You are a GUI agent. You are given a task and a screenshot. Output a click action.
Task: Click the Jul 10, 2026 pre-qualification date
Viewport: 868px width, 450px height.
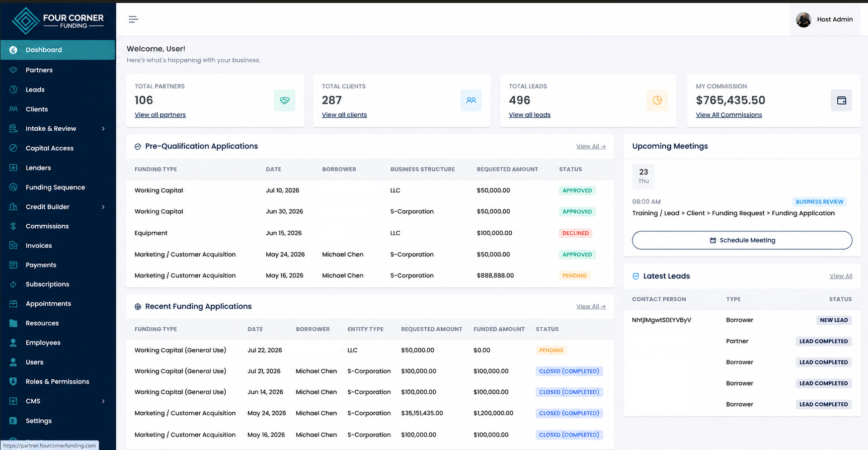282,190
